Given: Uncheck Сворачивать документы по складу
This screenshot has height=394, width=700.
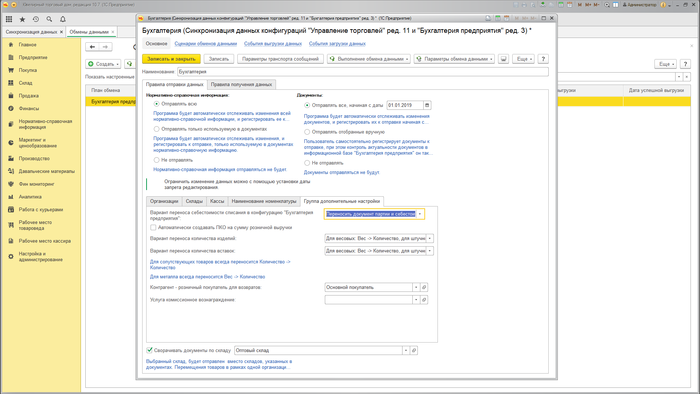Looking at the screenshot, I should (150, 350).
